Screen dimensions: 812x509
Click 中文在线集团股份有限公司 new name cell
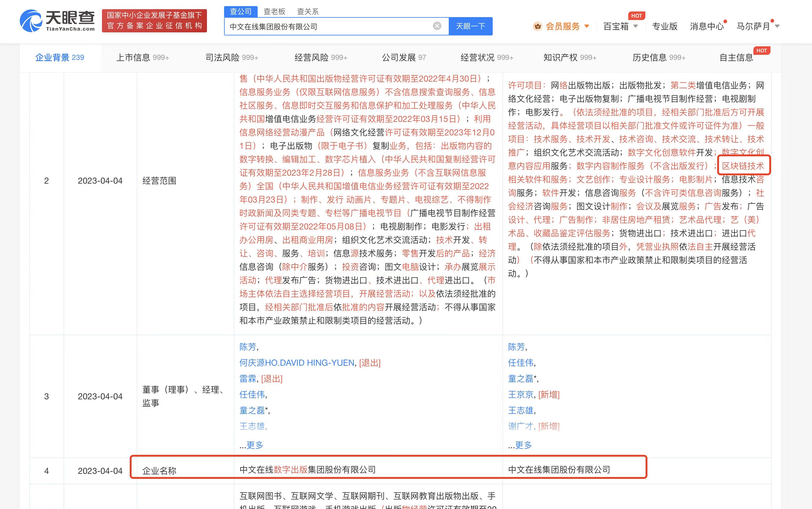[559, 470]
